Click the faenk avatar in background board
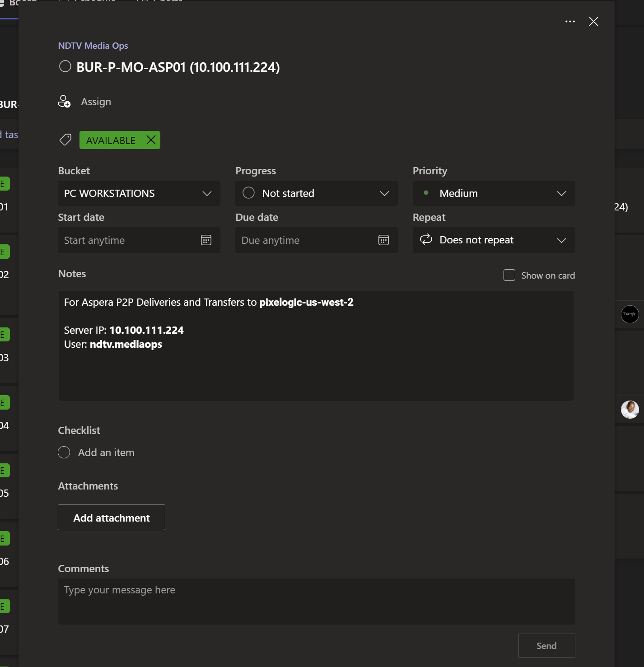Image resolution: width=644 pixels, height=667 pixels. pyautogui.click(x=630, y=314)
